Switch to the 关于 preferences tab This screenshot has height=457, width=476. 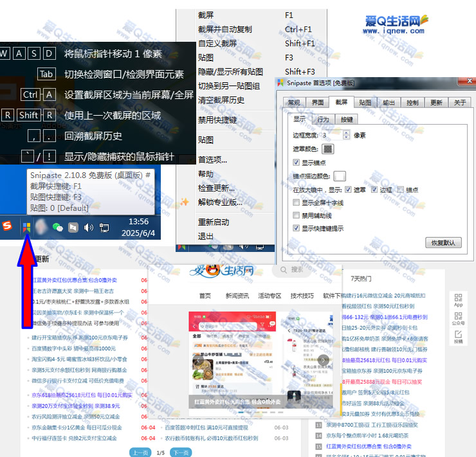[x=460, y=102]
